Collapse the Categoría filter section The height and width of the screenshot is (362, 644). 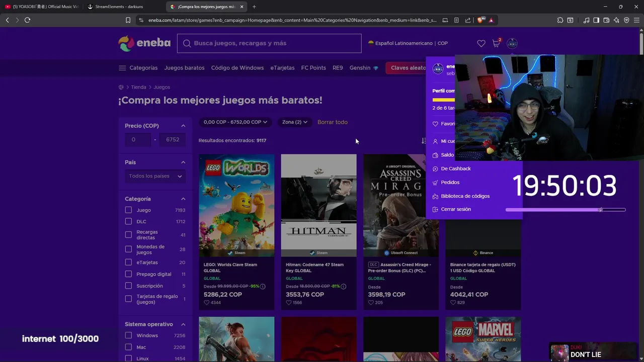click(183, 199)
